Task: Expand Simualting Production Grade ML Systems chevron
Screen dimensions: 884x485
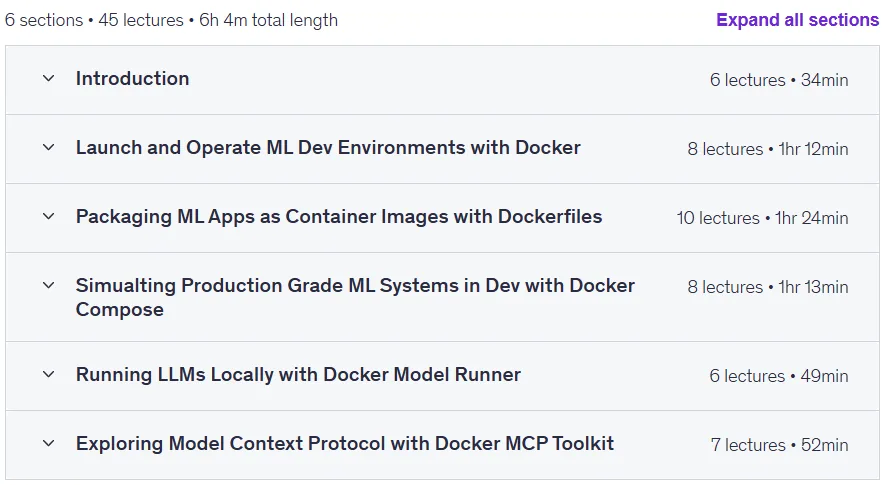Action: (48, 285)
